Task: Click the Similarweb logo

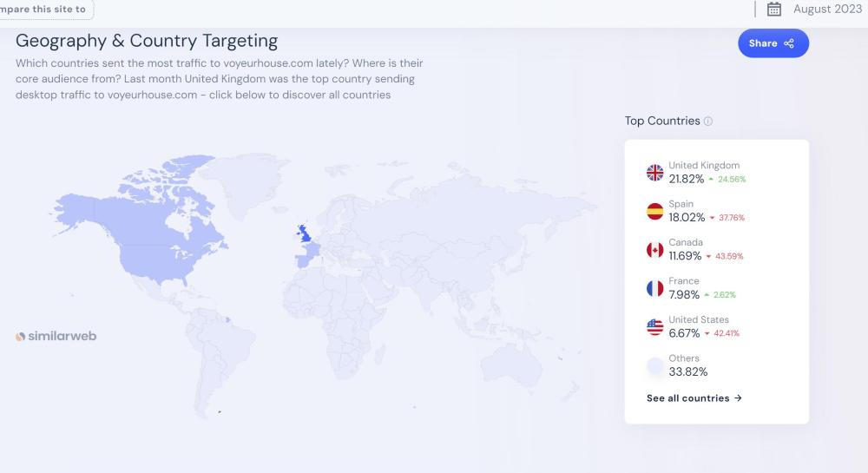Action: (56, 336)
